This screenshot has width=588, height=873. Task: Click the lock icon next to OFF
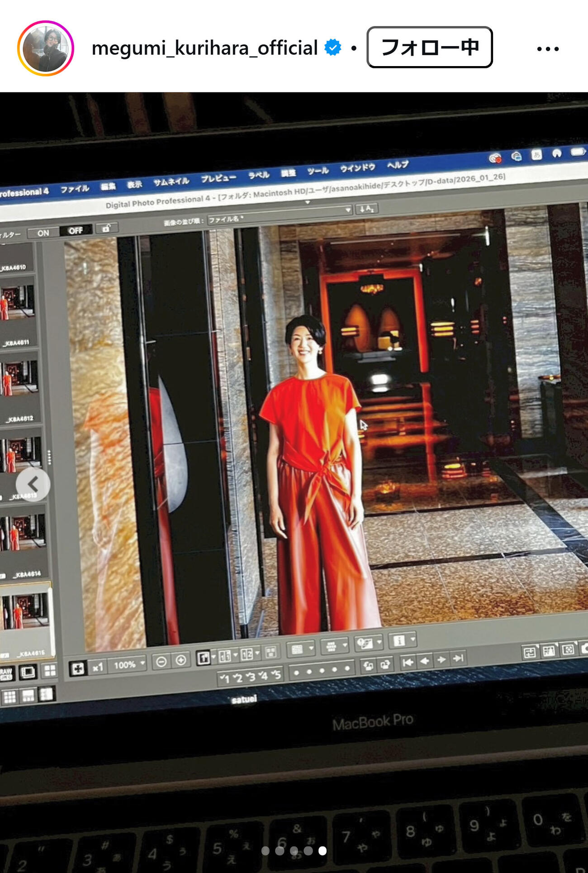pos(107,228)
